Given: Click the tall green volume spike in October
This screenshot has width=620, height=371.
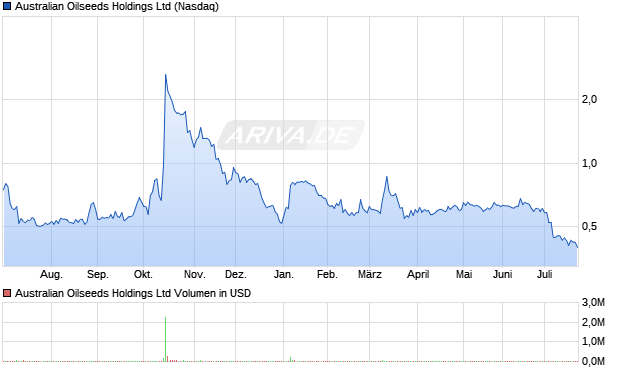Looking at the screenshot, I should (165, 339).
